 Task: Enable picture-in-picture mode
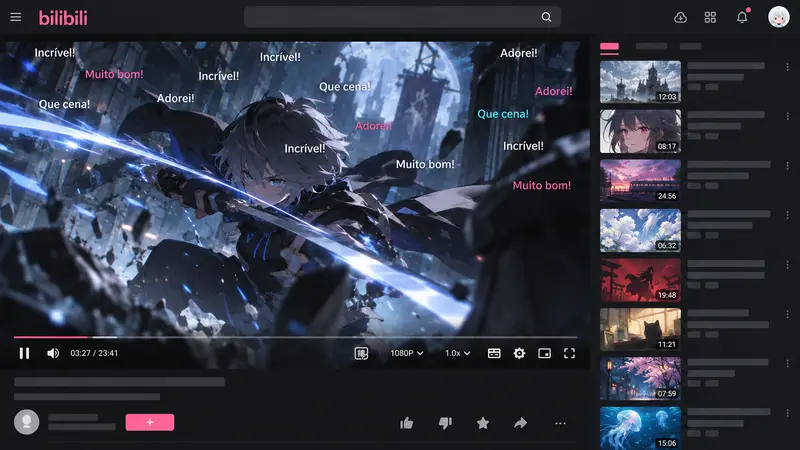coord(544,353)
